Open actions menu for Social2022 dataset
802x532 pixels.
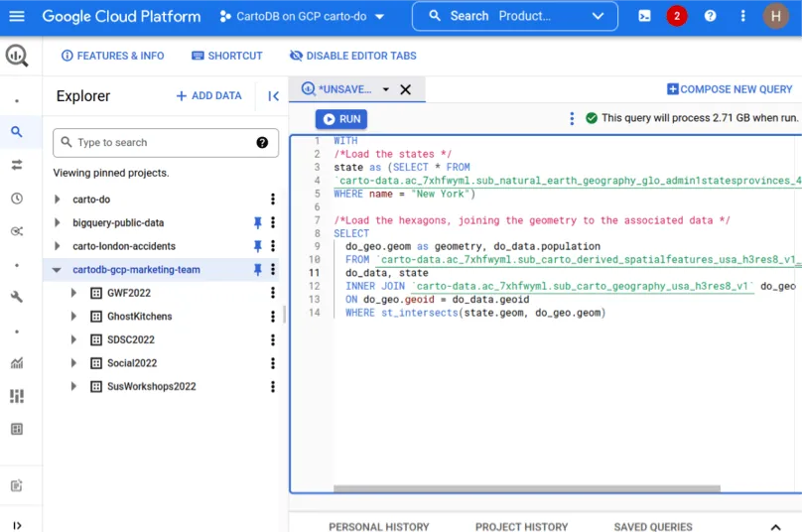click(273, 363)
